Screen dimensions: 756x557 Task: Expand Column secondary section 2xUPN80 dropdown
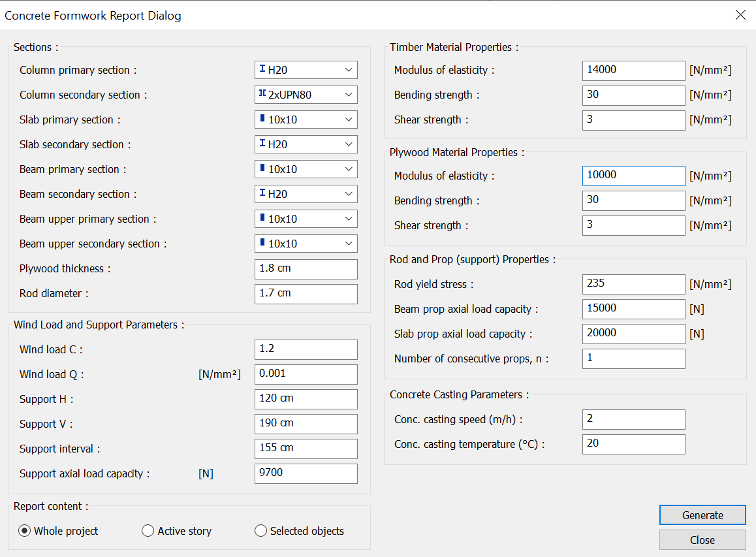pyautogui.click(x=306, y=95)
